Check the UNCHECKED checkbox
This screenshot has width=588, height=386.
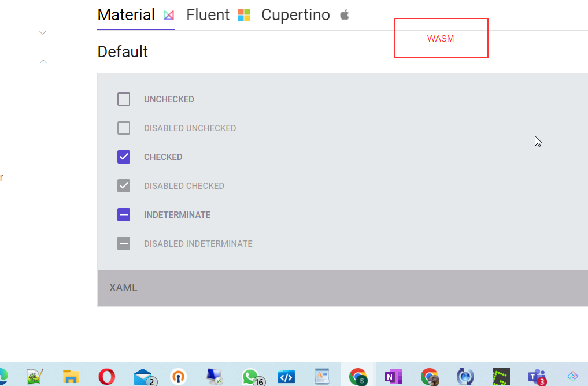point(123,99)
